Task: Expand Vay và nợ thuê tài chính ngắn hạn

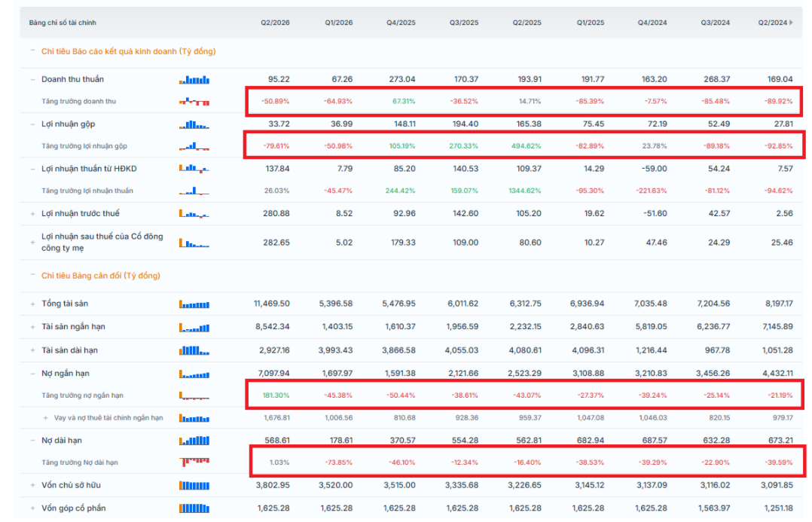Action: coord(45,418)
